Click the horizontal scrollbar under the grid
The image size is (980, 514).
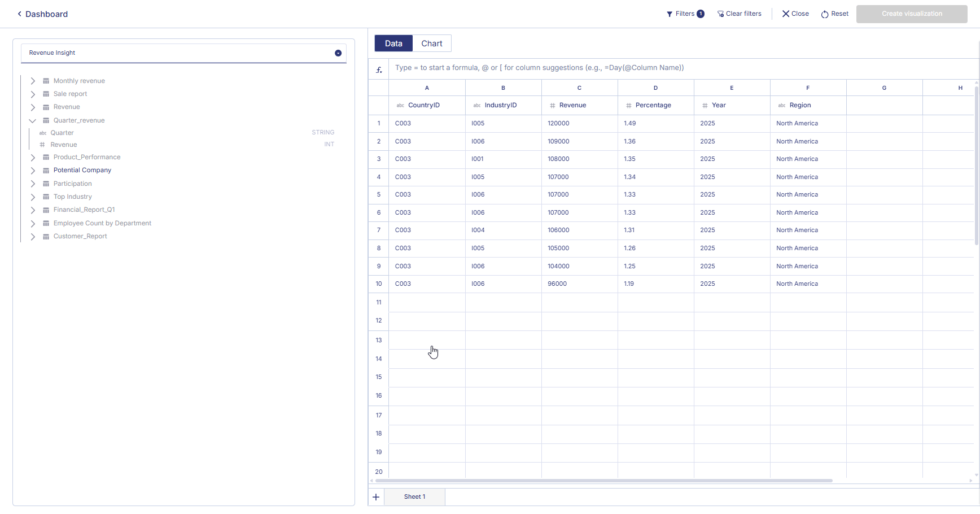point(603,481)
